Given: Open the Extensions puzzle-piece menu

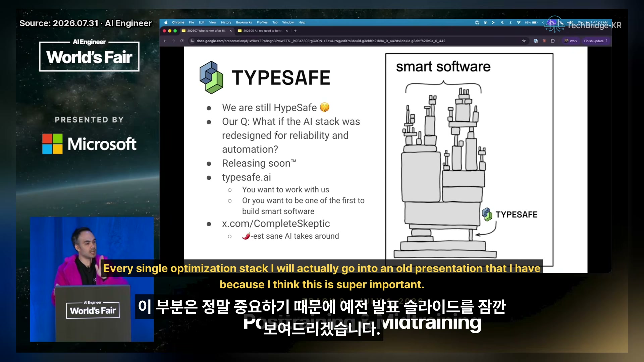Looking at the screenshot, I should click(553, 41).
